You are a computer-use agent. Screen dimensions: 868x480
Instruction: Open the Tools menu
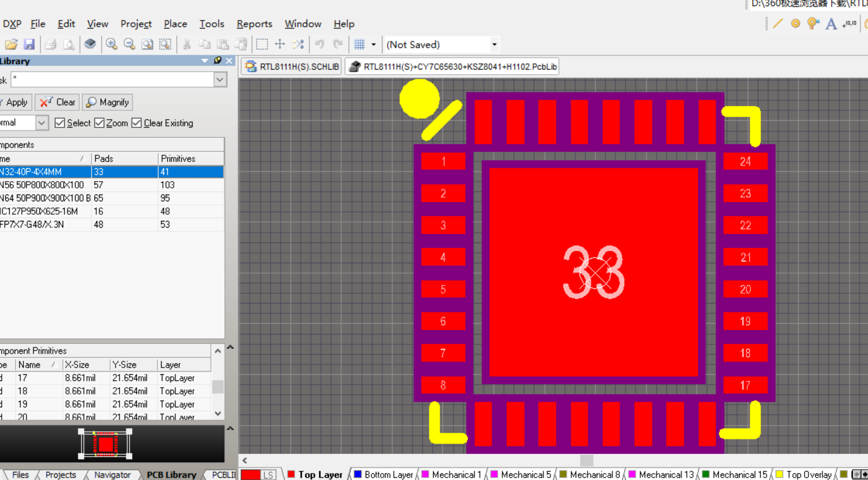click(212, 24)
